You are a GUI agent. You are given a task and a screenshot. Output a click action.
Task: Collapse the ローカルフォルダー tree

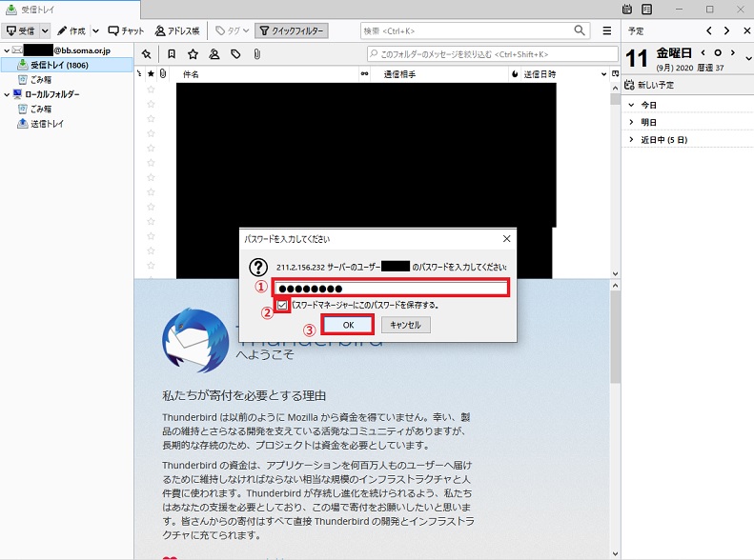(7, 94)
